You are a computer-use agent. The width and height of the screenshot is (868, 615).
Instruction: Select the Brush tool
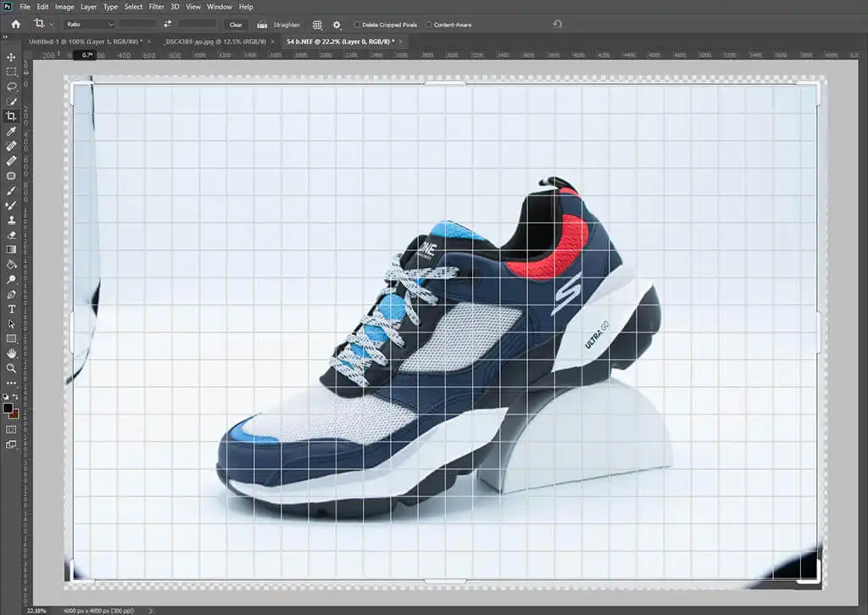tap(11, 191)
